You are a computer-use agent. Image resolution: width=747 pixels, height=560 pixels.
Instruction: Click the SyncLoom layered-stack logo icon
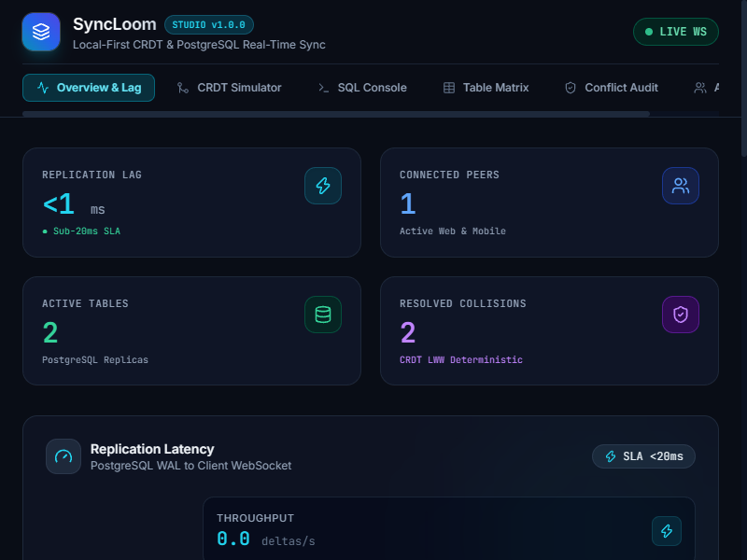point(41,32)
